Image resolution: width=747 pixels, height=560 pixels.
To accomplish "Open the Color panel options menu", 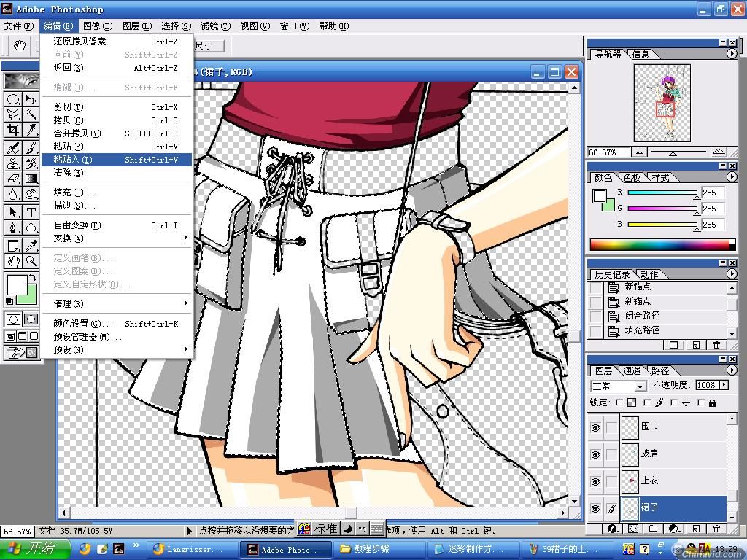I will 732,176.
